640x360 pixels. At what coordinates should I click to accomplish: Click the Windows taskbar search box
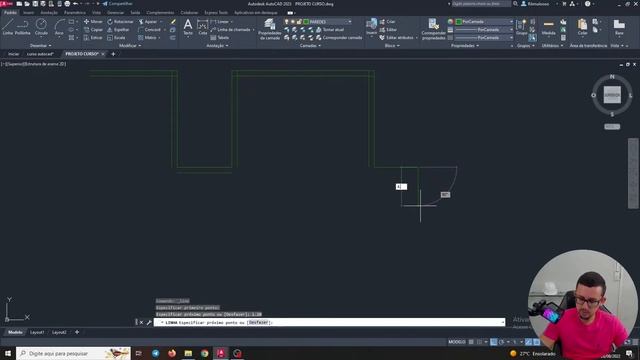[x=73, y=353]
